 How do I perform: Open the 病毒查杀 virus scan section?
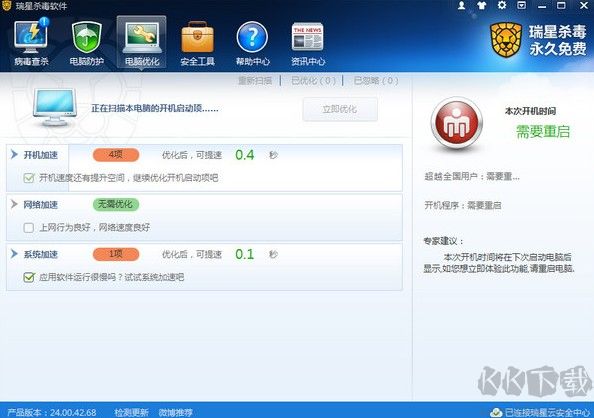[31, 42]
